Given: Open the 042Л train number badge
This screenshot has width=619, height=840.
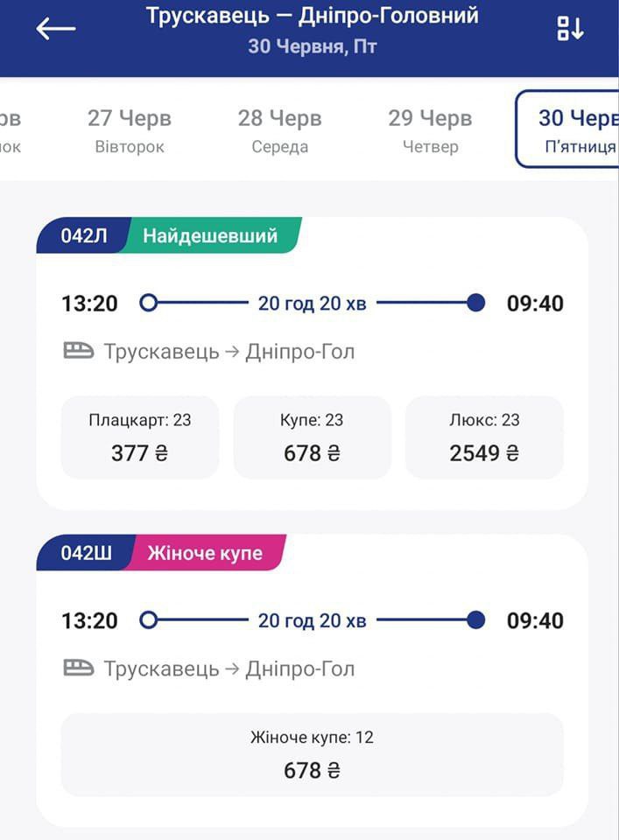Looking at the screenshot, I should 81,235.
